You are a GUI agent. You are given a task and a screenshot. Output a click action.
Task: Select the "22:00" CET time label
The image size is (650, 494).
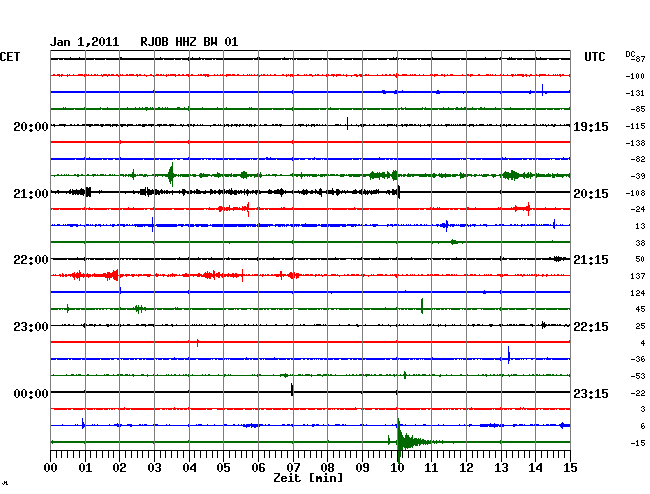(31, 260)
